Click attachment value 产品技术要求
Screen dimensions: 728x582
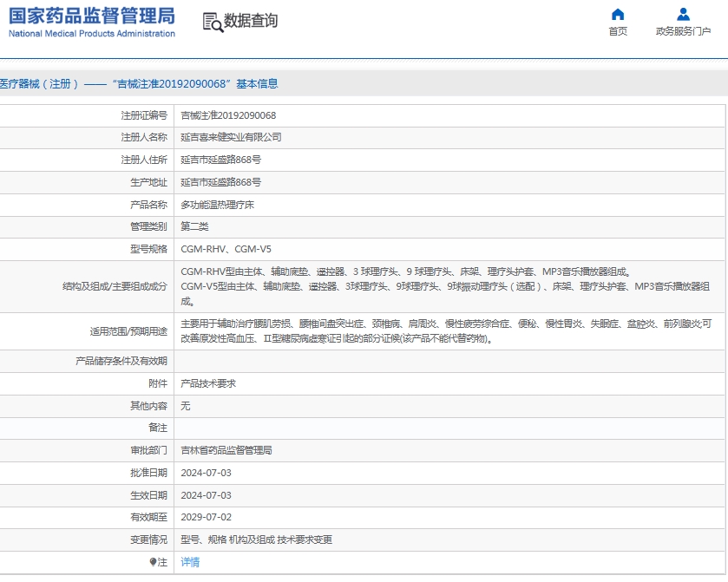[208, 383]
